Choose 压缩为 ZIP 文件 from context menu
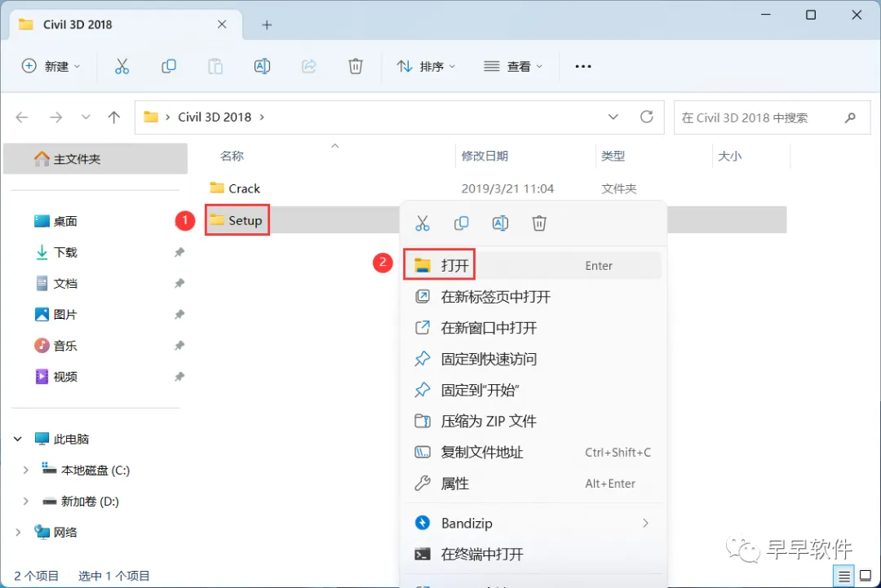The width and height of the screenshot is (881, 588). [x=533, y=421]
